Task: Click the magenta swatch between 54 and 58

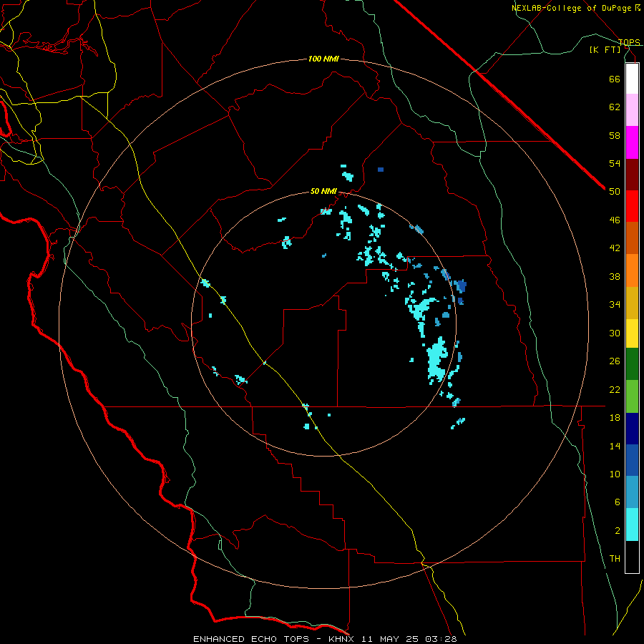Action: (x=632, y=142)
